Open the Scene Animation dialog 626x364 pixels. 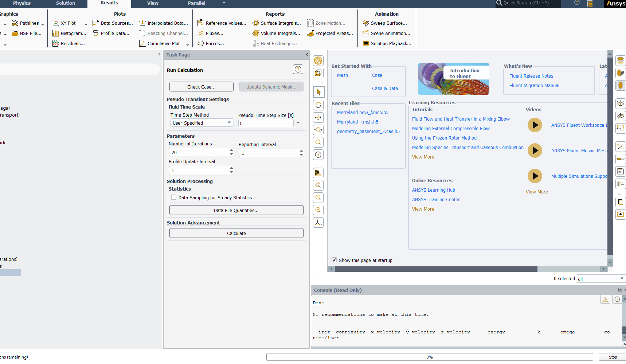(387, 33)
